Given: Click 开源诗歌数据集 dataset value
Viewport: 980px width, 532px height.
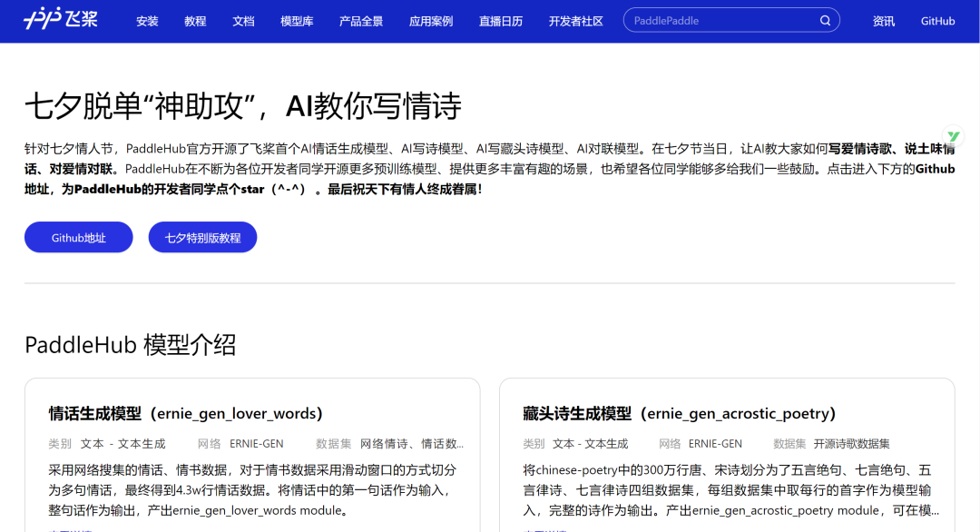Looking at the screenshot, I should [x=851, y=444].
